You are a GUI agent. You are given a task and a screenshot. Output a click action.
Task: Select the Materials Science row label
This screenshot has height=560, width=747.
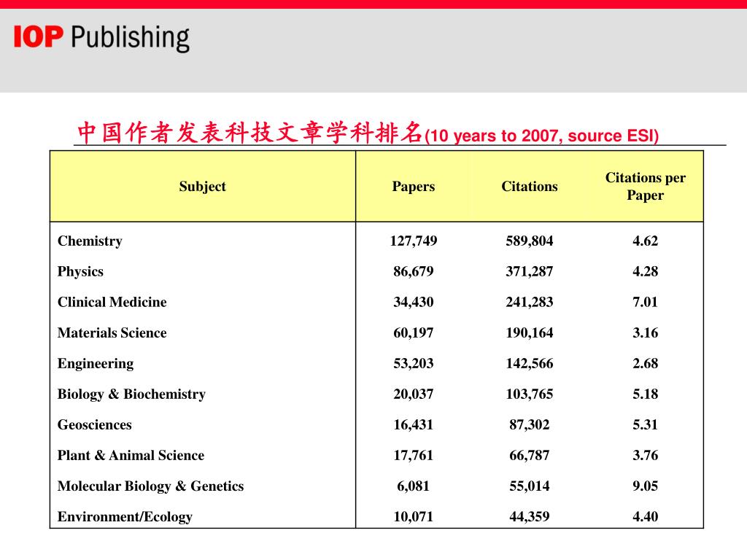pyautogui.click(x=112, y=332)
